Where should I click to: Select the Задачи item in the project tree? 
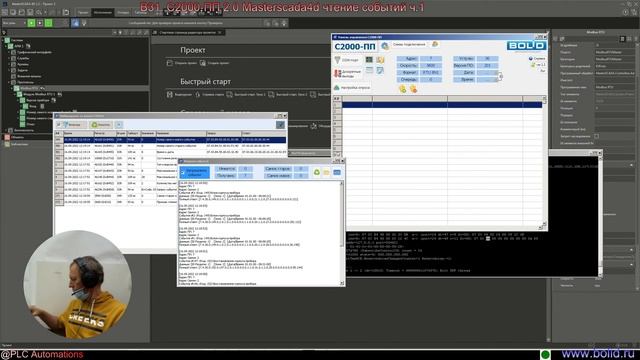20,70
